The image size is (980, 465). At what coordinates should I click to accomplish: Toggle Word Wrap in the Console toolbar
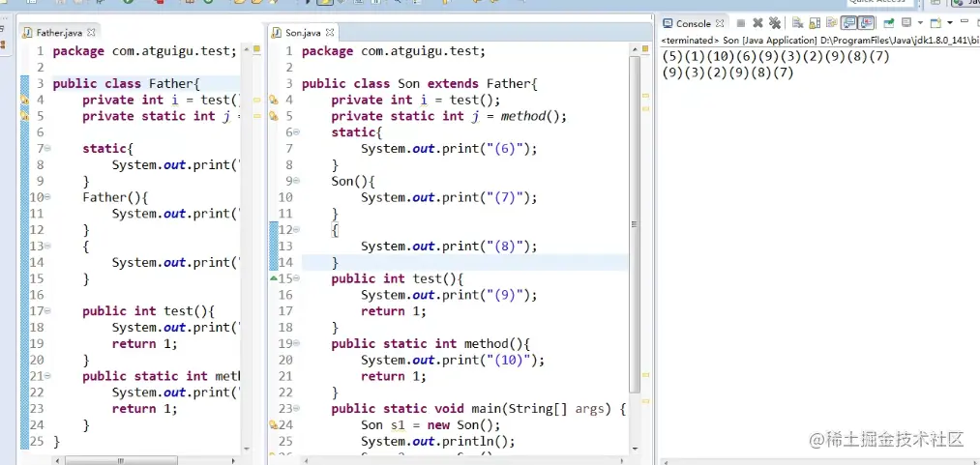click(831, 23)
